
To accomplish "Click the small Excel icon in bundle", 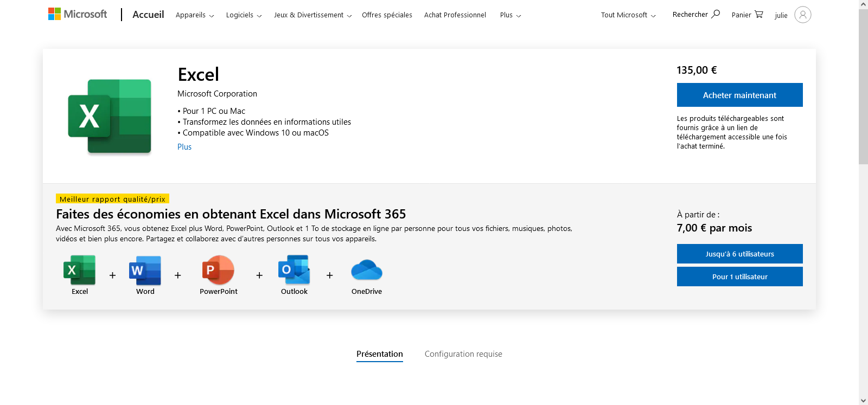I will (x=80, y=270).
